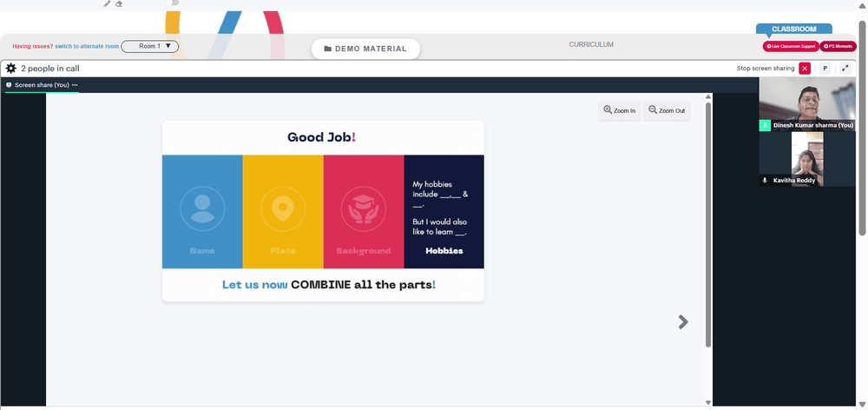Click switch to alternate room link
The width and height of the screenshot is (868, 410).
(x=87, y=47)
